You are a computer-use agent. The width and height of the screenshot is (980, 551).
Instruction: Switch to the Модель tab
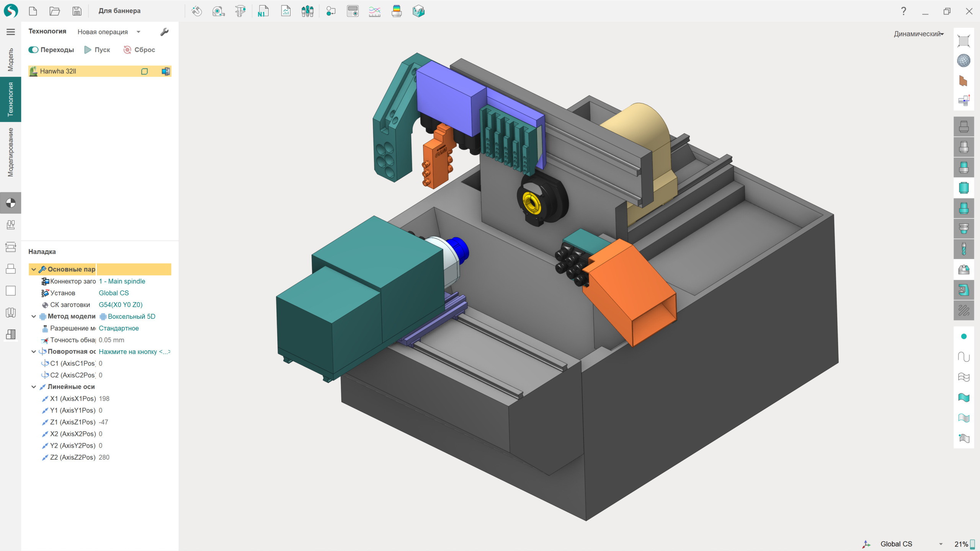point(10,59)
